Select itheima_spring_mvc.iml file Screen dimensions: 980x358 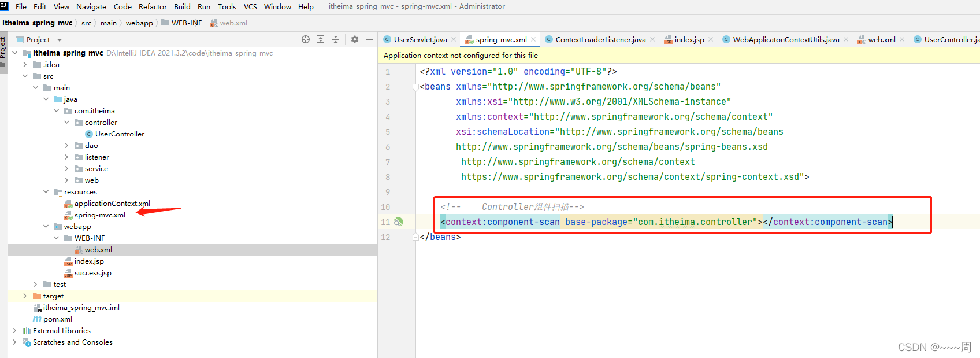click(81, 307)
